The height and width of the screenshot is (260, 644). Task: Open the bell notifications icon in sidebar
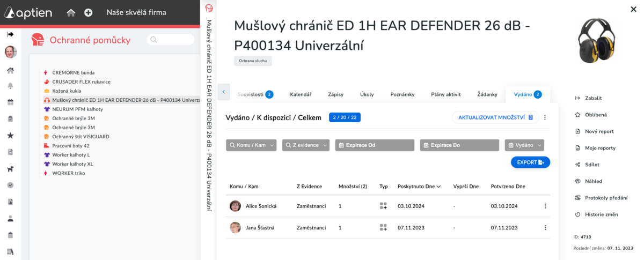point(10,86)
